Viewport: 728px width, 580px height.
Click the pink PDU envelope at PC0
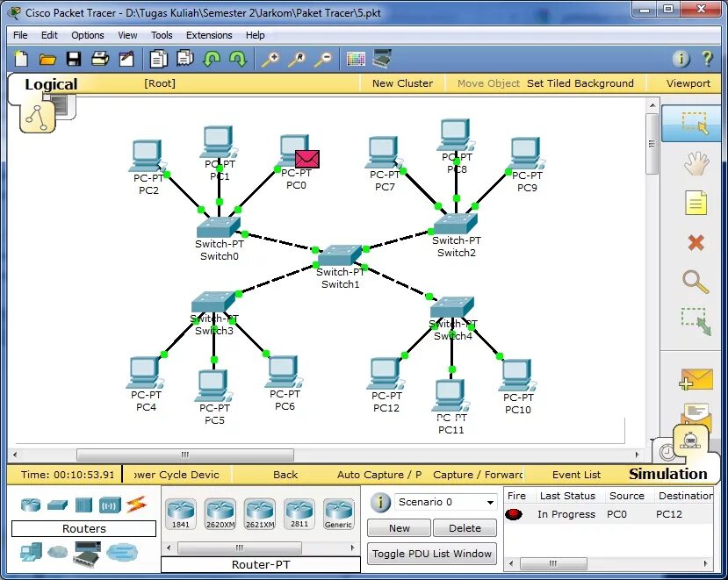[x=306, y=159]
